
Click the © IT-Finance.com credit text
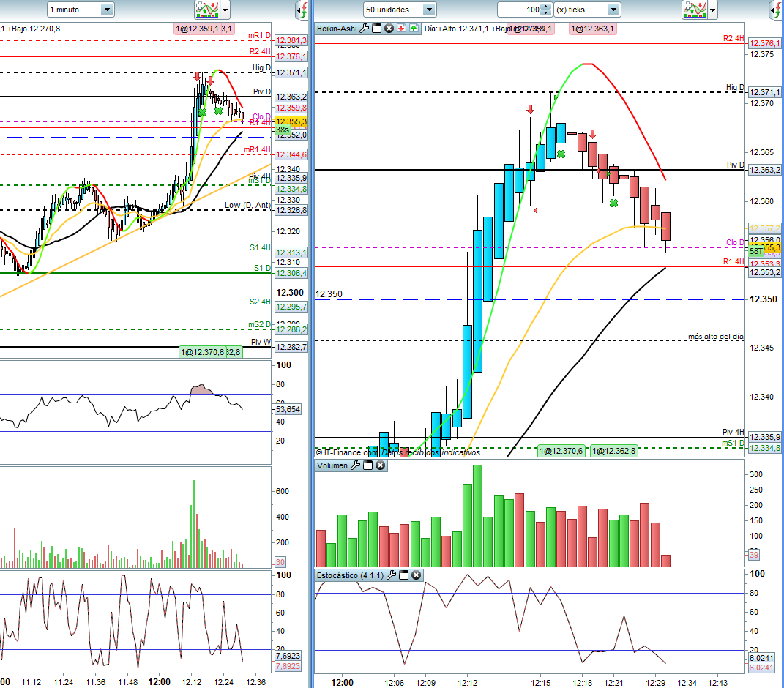[346, 452]
